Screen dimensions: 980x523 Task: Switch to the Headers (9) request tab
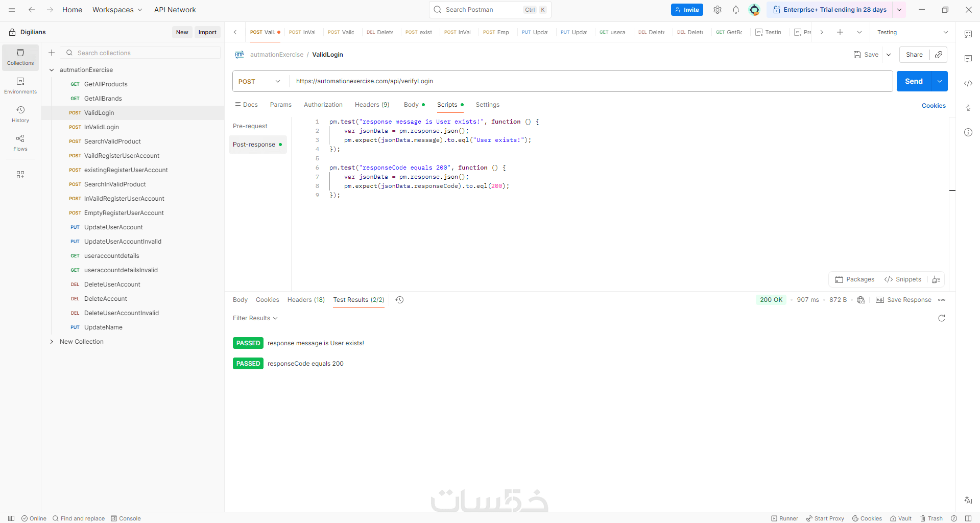click(x=372, y=105)
